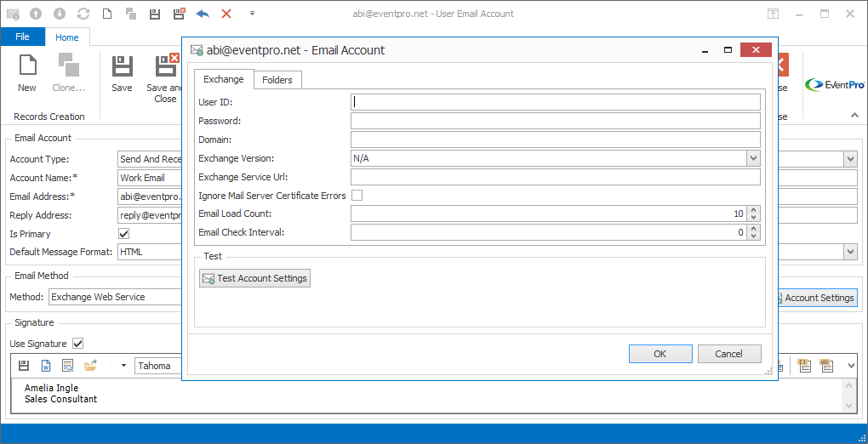Screen dimensions: 868x444
Task: Click the Account Name field containing Work Email
Action: 150,179
